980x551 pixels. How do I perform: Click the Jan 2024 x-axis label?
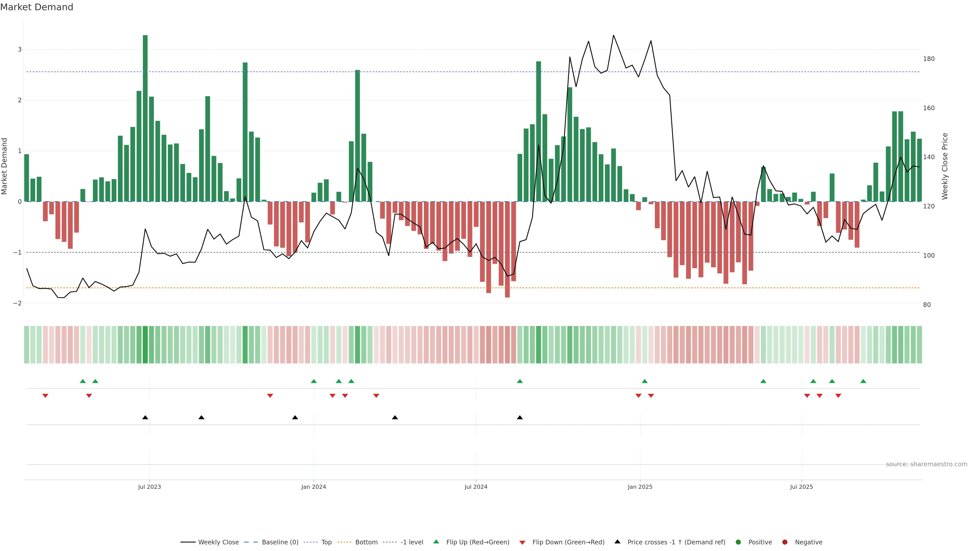pos(313,487)
